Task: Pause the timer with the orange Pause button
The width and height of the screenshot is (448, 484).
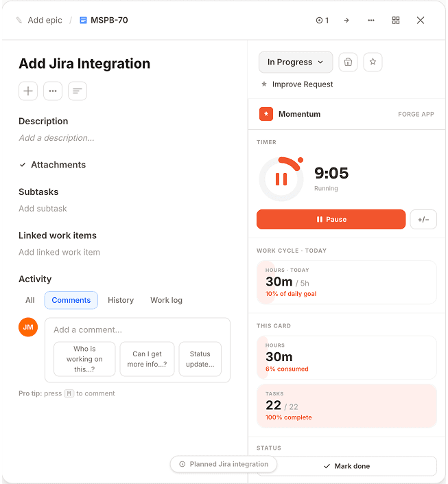Action: click(331, 220)
